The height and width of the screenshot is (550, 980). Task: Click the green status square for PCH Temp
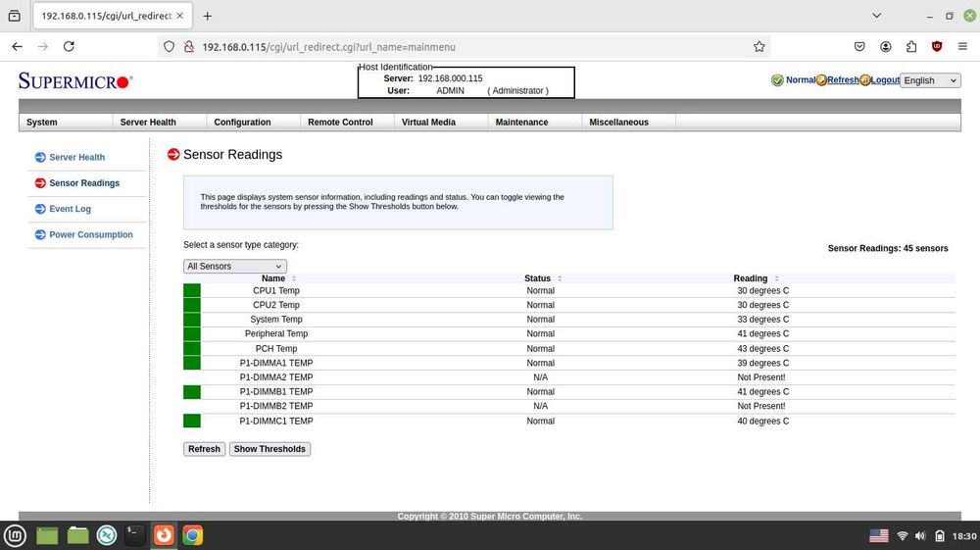coord(192,348)
